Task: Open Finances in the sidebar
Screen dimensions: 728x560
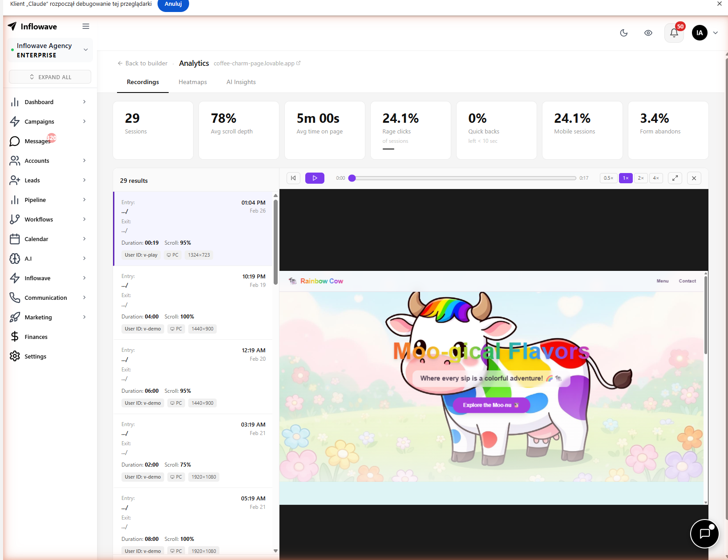Action: [x=36, y=337]
